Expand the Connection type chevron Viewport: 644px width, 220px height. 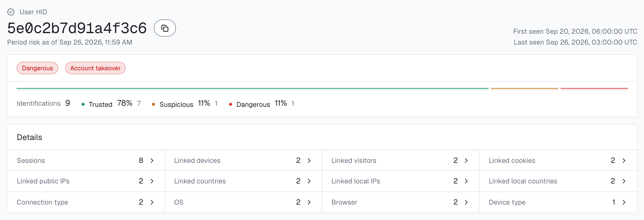point(152,202)
